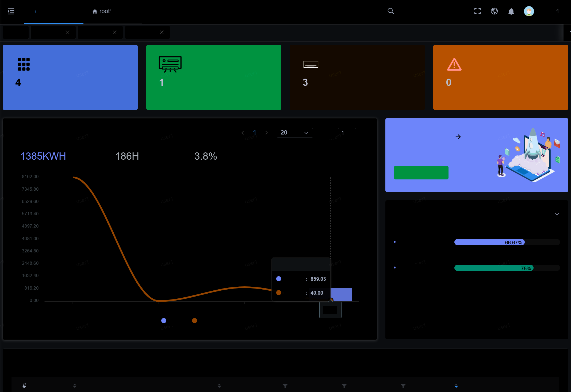Click the home root breadcrumb

[x=101, y=11]
